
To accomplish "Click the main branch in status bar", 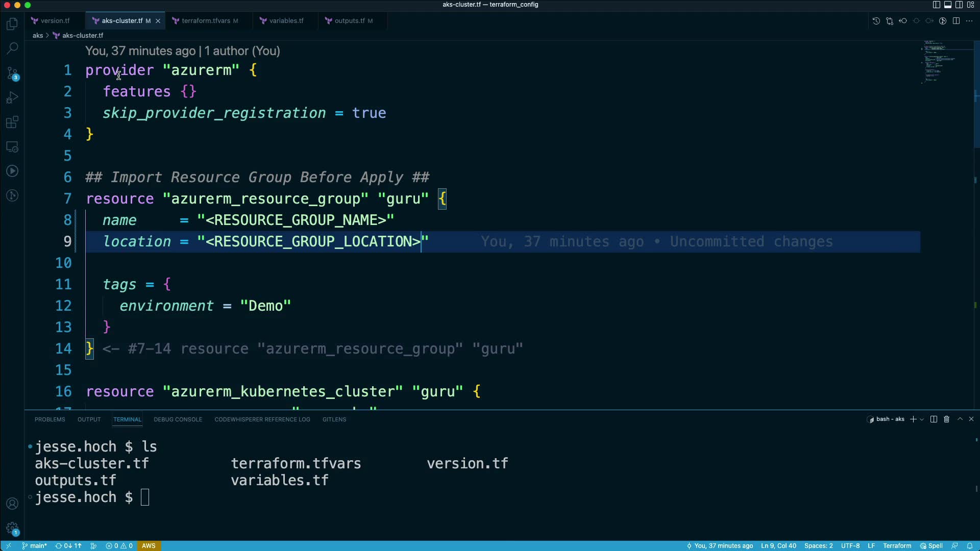I will tap(35, 546).
